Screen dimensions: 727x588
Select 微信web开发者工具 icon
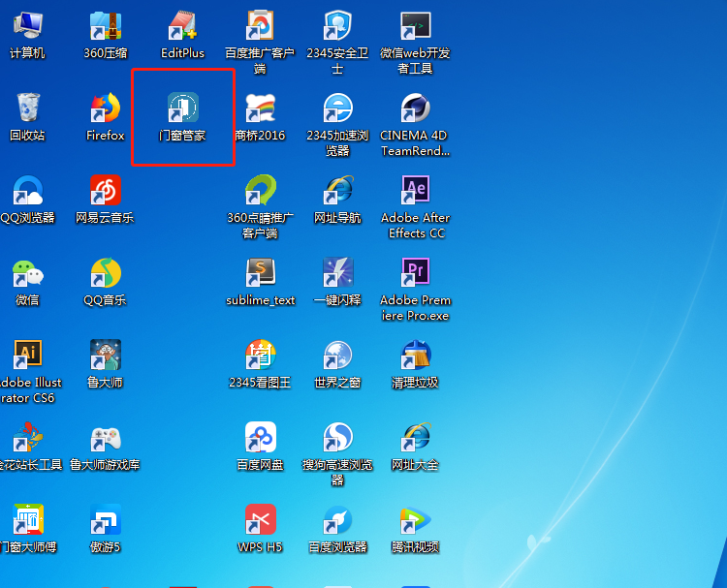415,25
